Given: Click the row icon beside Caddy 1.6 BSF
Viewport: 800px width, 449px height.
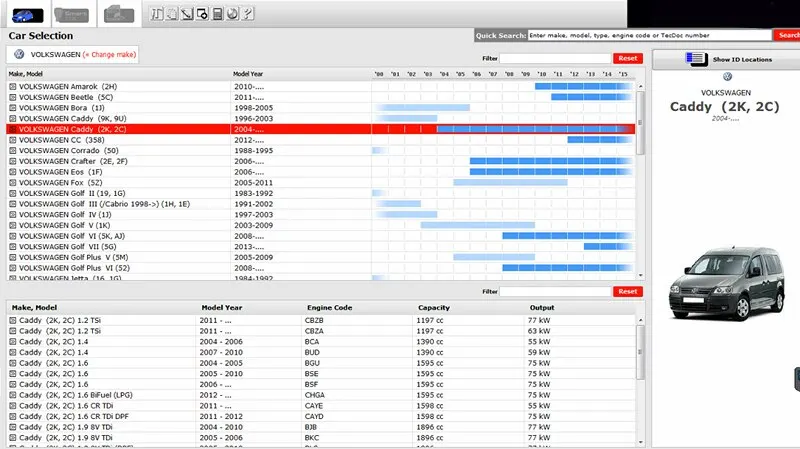Looking at the screenshot, I should (13, 385).
